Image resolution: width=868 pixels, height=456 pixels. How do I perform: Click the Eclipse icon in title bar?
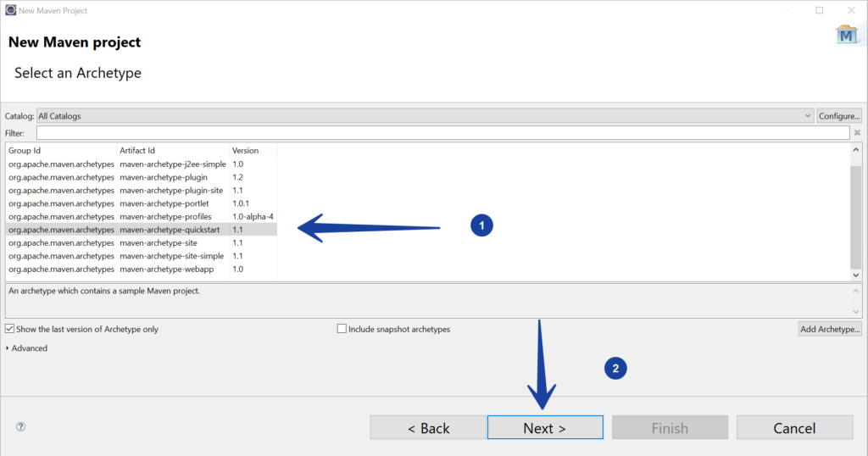pos(10,10)
